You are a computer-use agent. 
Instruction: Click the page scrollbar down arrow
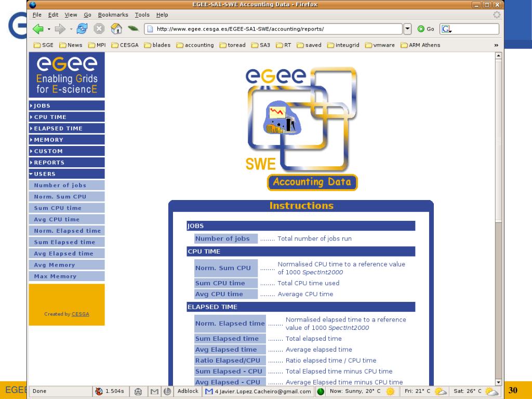tap(498, 382)
